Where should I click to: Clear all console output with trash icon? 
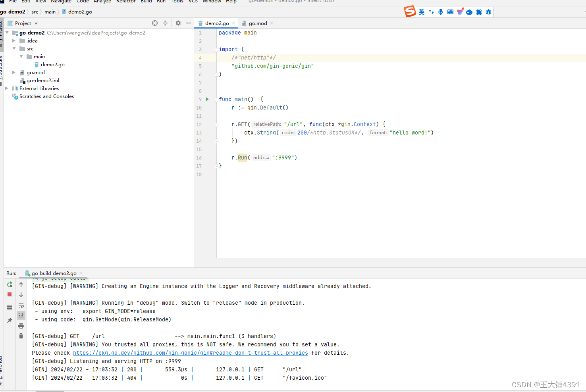[x=21, y=336]
